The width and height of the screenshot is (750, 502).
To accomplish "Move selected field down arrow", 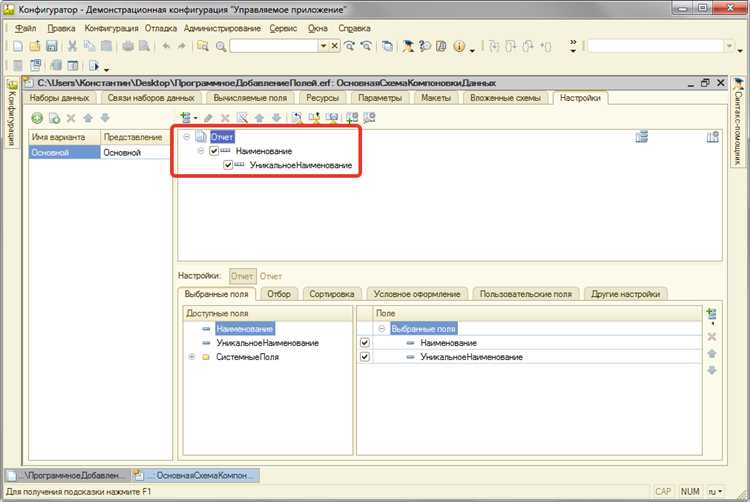I will [x=712, y=371].
